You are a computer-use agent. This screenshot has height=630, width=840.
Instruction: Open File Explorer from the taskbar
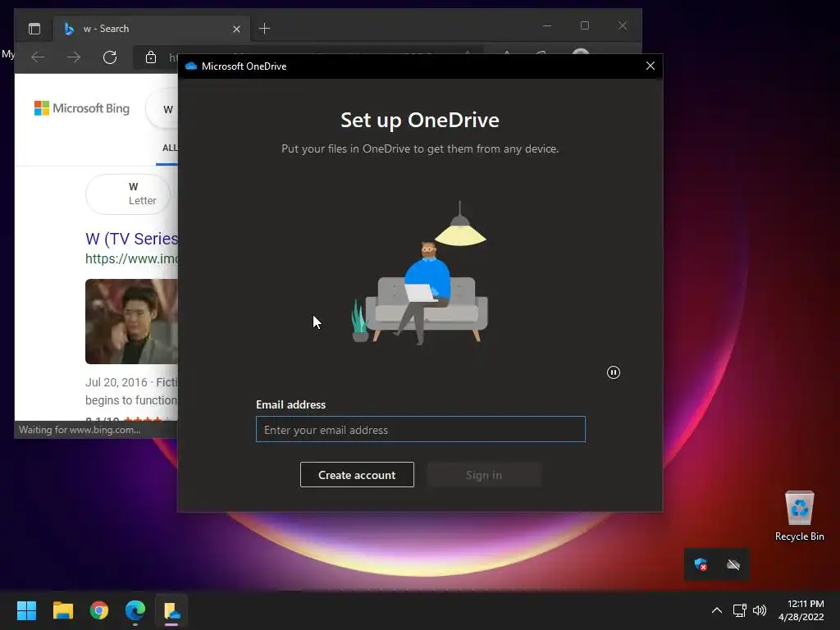[x=62, y=610]
